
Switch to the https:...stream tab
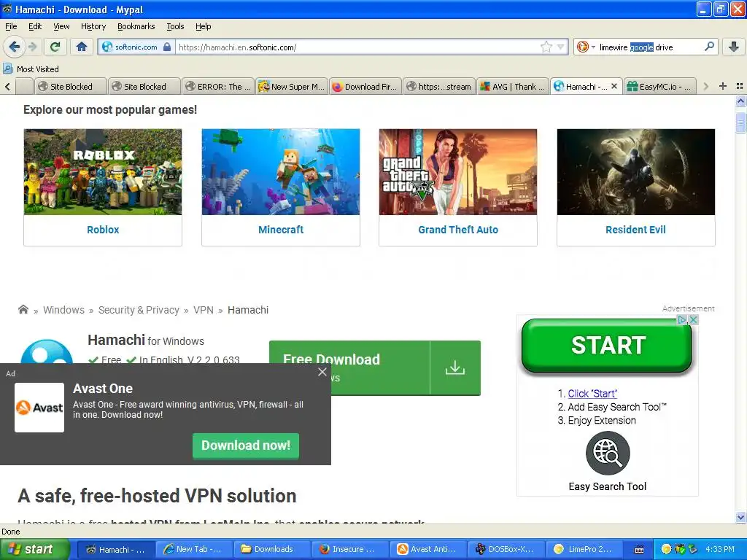coord(439,86)
